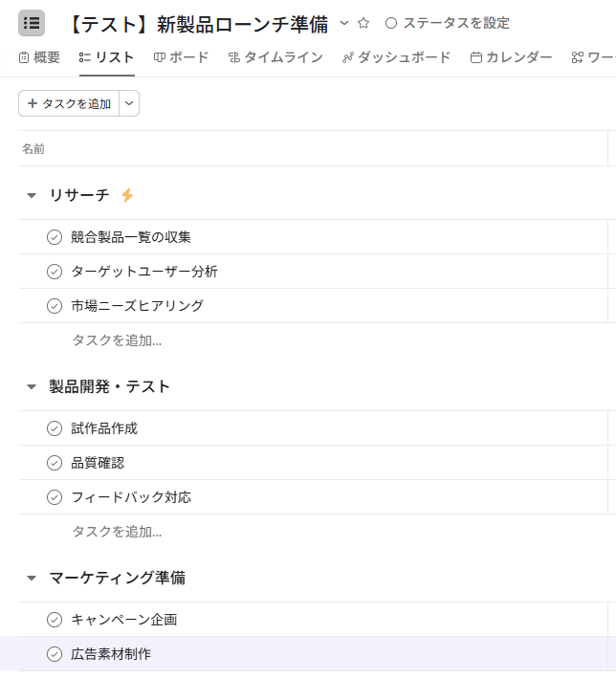The width and height of the screenshot is (616, 679).
Task: Complete the キャンペーン企画 task checkmark
Action: tap(55, 620)
